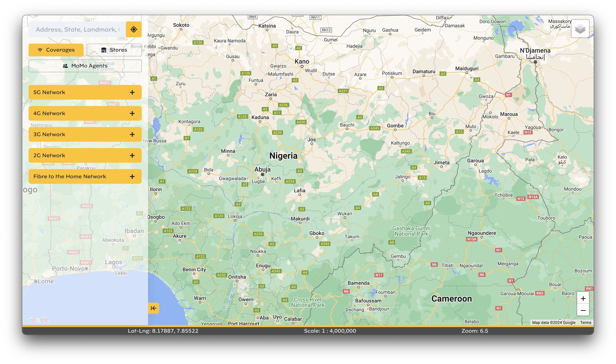Expand the 4G Network section
The image size is (616, 364).
[85, 113]
